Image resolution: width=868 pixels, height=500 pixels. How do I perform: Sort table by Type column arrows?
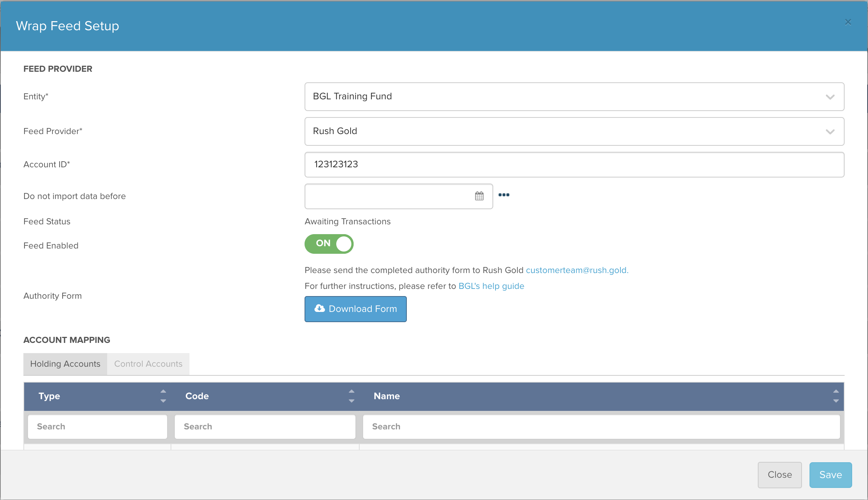pyautogui.click(x=163, y=396)
